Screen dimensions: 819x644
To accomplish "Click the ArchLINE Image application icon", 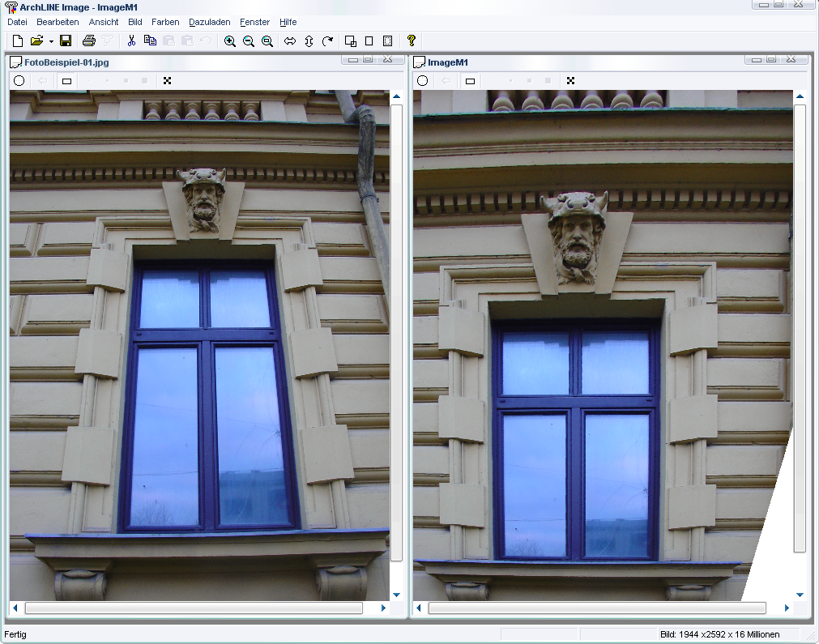I will pyautogui.click(x=11, y=7).
